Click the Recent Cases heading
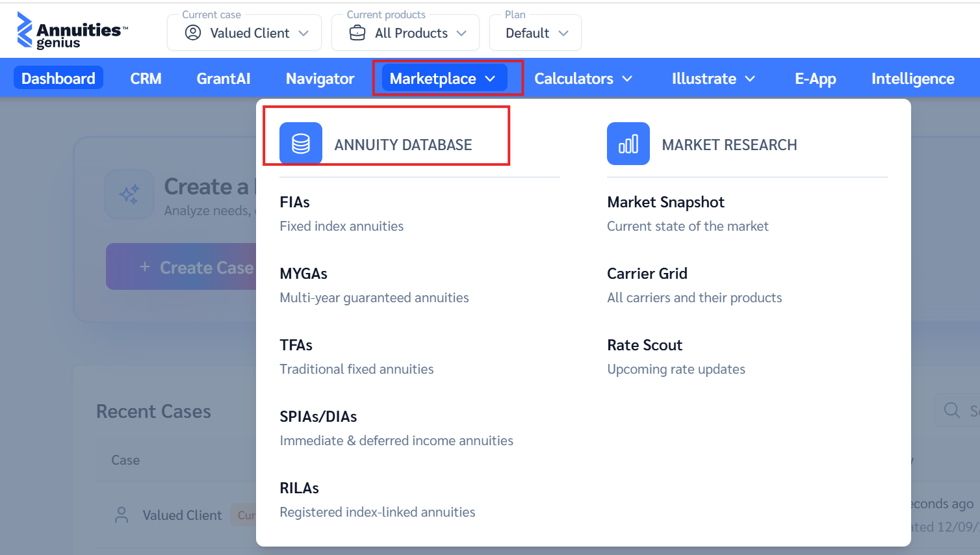The height and width of the screenshot is (555, 980). [x=153, y=411]
